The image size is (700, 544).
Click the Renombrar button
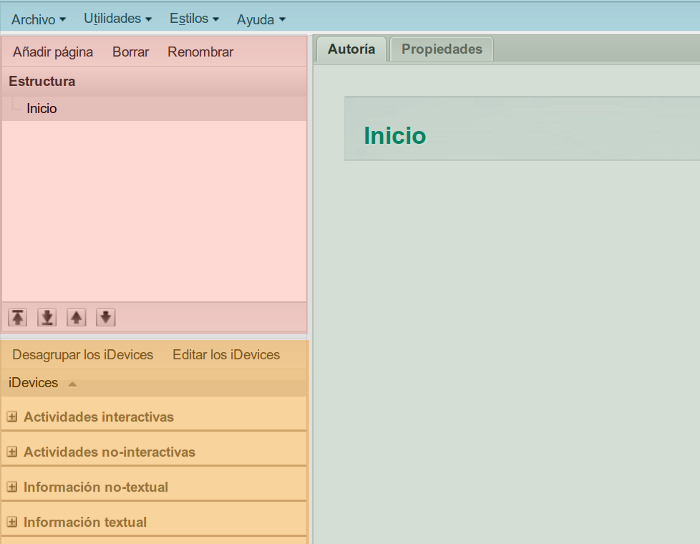(x=200, y=52)
